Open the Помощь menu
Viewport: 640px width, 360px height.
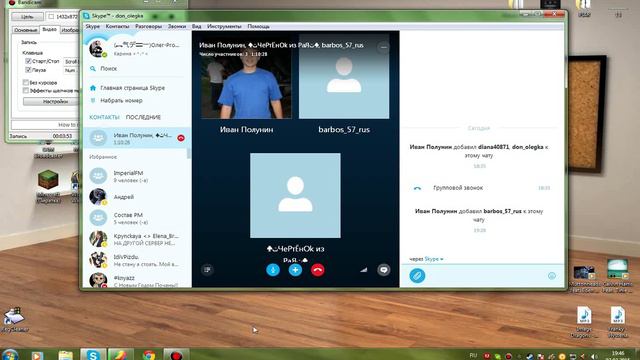pyautogui.click(x=258, y=26)
